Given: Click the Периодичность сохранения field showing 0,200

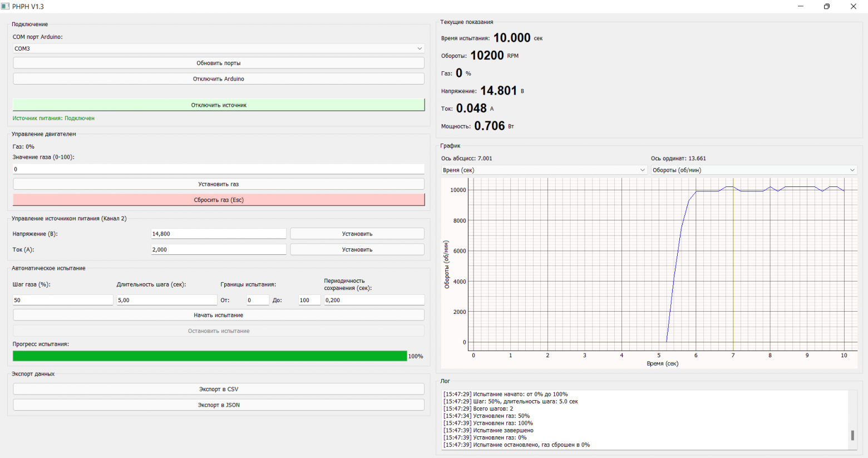Looking at the screenshot, I should 374,300.
